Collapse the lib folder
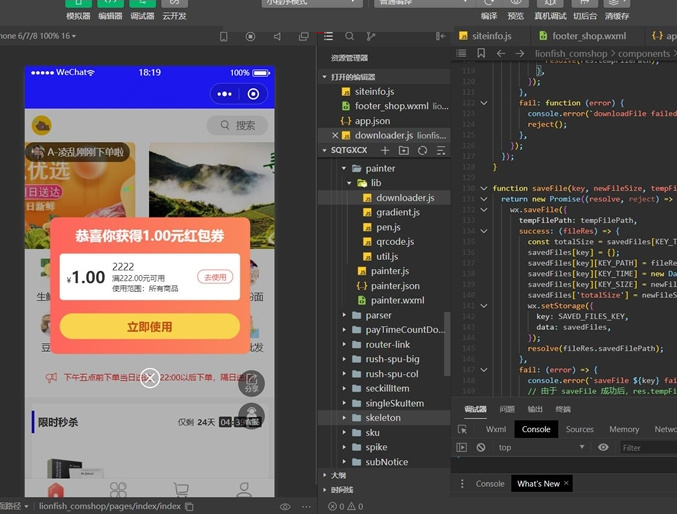Viewport: 677px width, 514px height. point(375,183)
